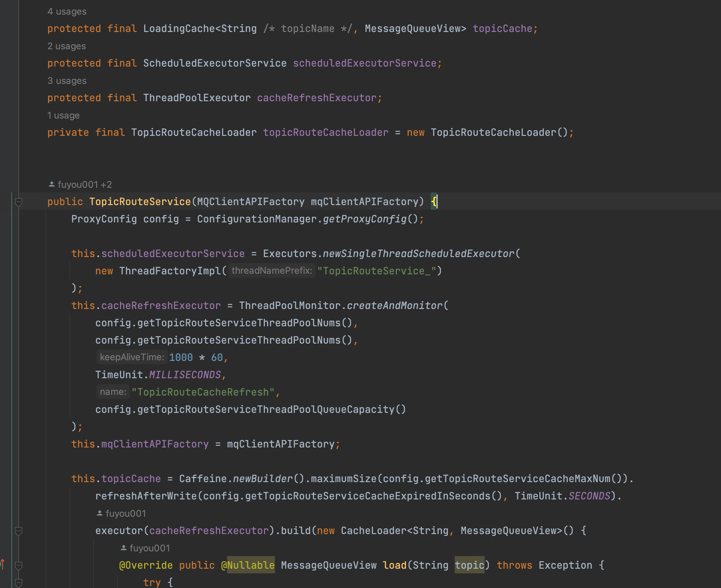Click the avatar icon above the load method
Screen dimensions: 721x588
point(123,548)
